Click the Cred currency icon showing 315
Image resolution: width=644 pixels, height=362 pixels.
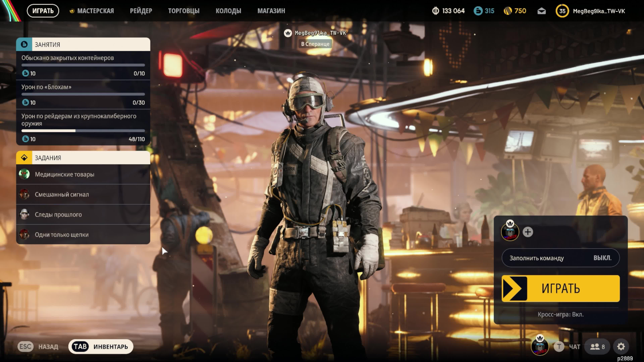[x=478, y=11]
